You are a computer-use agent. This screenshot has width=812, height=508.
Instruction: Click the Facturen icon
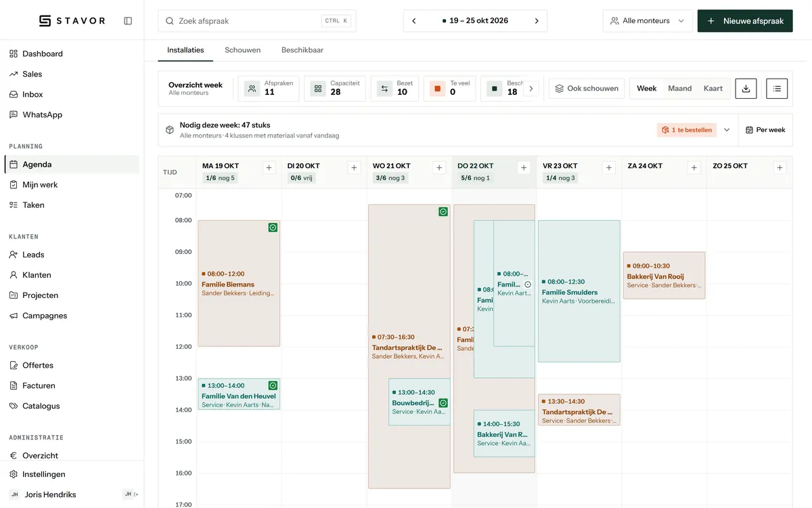click(14, 385)
